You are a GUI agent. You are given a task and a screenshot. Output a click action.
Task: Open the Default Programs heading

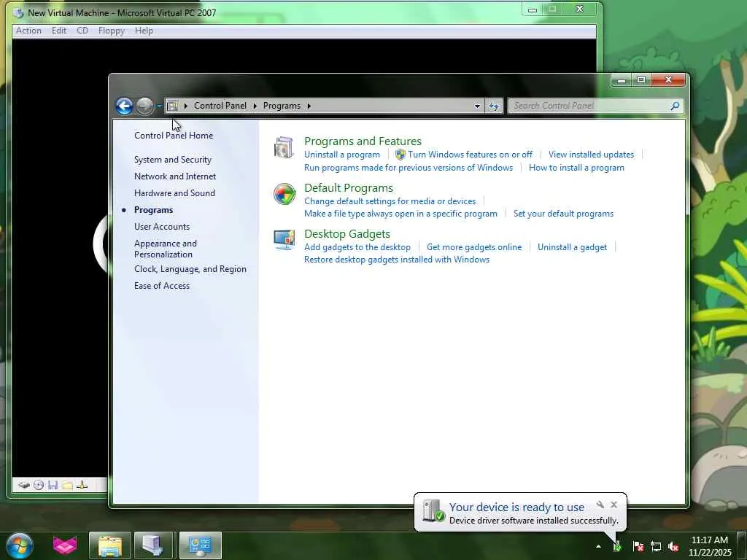348,187
